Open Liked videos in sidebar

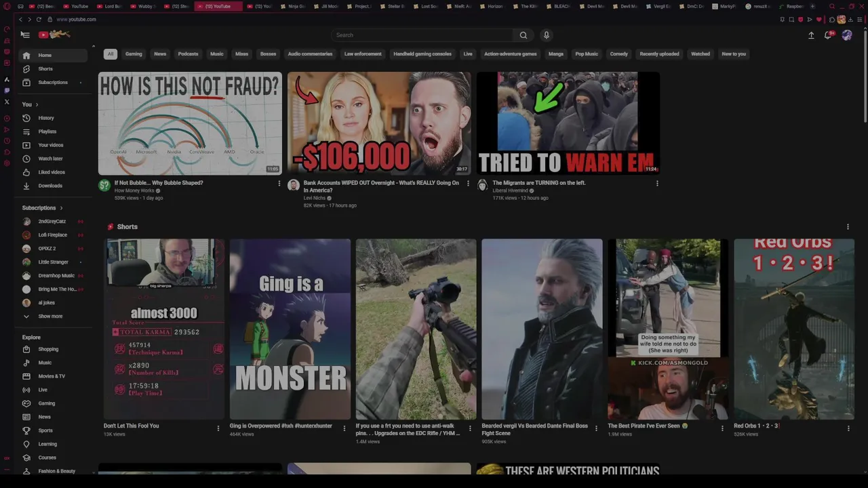(54, 172)
